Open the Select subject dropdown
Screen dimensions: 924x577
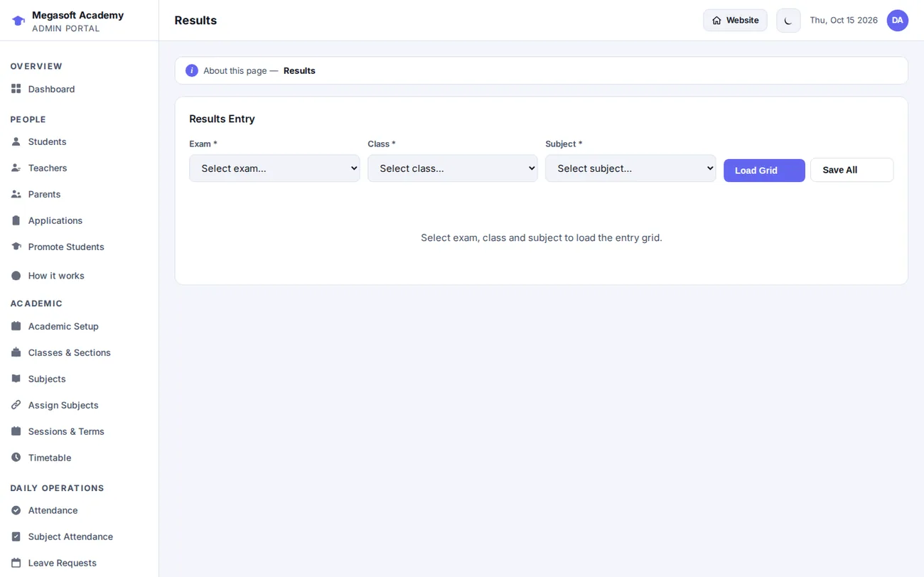pos(630,168)
